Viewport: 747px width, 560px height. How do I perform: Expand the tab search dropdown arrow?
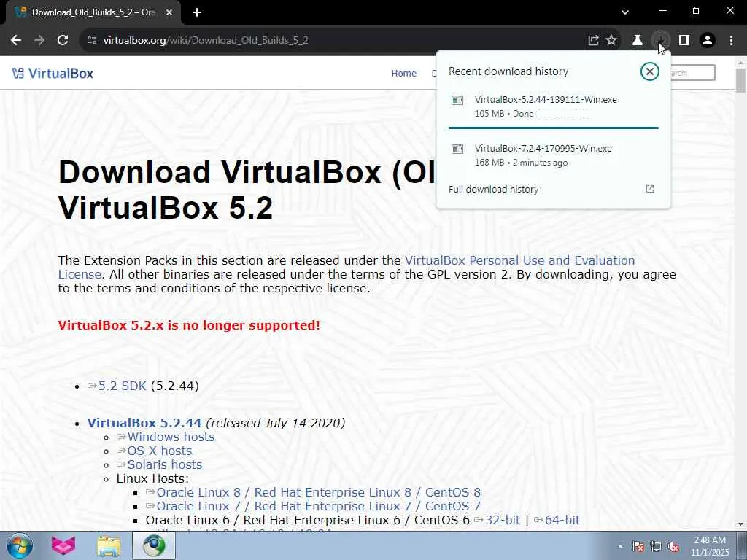(625, 12)
